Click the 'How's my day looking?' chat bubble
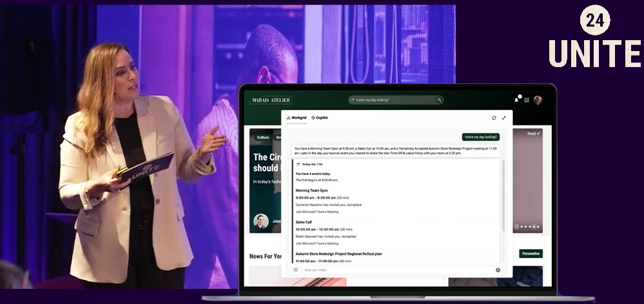644x304 pixels. click(x=480, y=137)
